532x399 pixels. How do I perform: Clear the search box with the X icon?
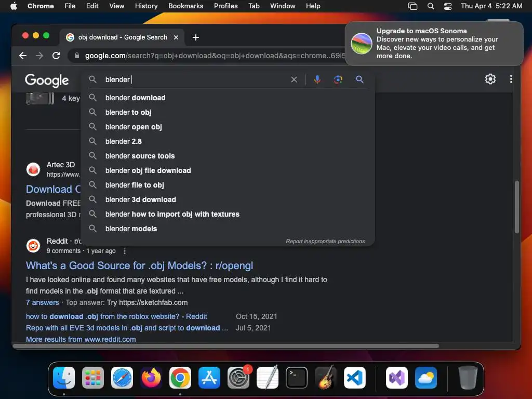point(294,79)
